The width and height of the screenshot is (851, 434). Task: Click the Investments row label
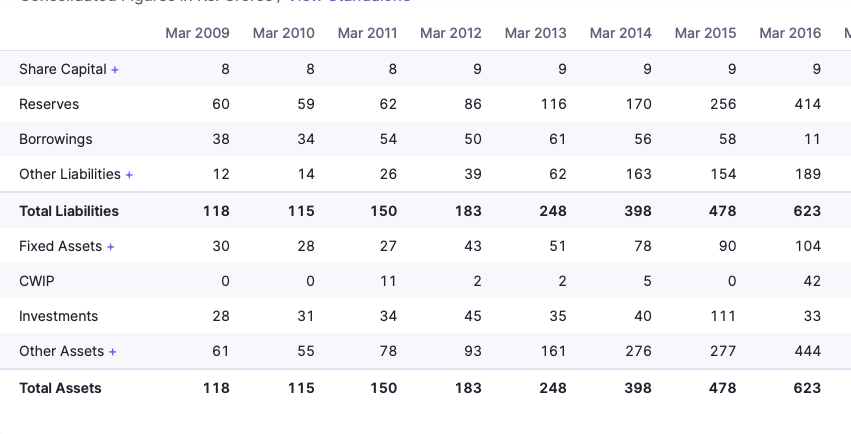coord(59,316)
